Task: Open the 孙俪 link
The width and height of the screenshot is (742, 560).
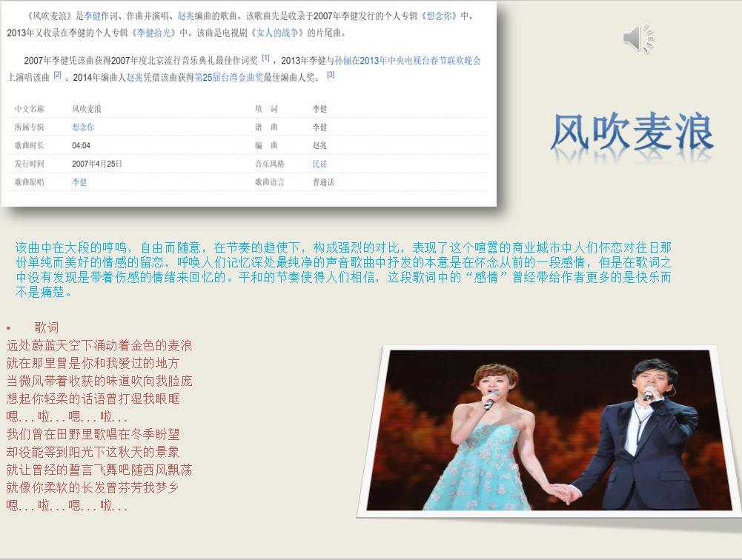Action: click(x=342, y=61)
